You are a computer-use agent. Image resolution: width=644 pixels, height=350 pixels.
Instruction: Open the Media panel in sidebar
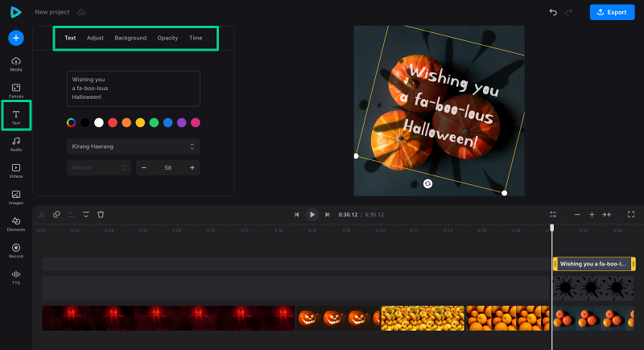(16, 64)
